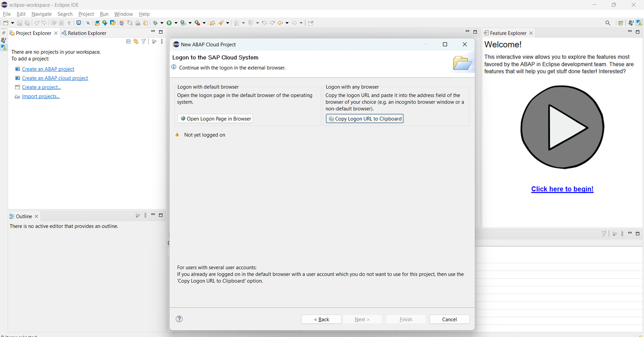The image size is (644, 337).
Task: Click the yellow Back navigation arrow
Action: (280, 23)
